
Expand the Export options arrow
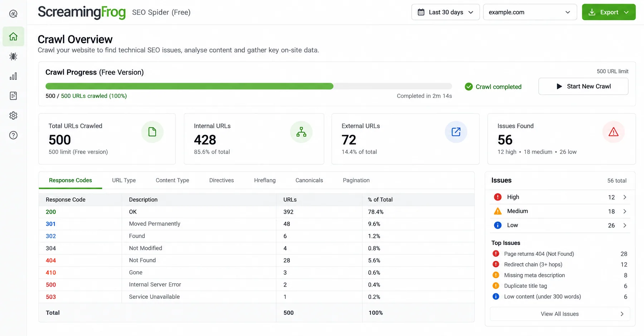pyautogui.click(x=626, y=12)
